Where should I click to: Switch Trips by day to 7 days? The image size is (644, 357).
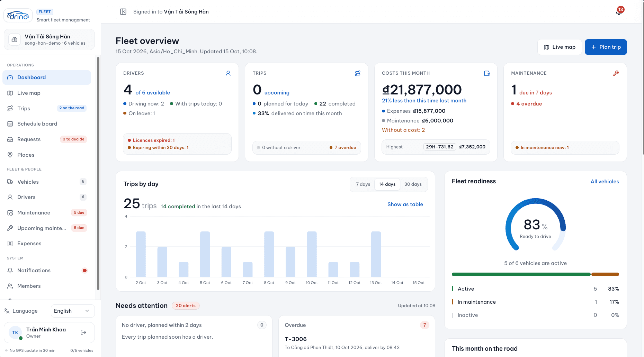[x=363, y=184]
